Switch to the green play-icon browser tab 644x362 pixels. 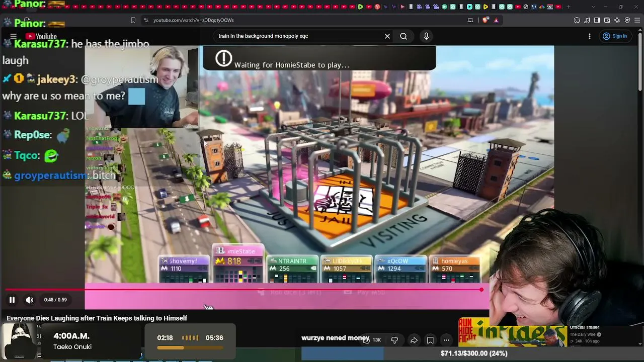coord(360,7)
